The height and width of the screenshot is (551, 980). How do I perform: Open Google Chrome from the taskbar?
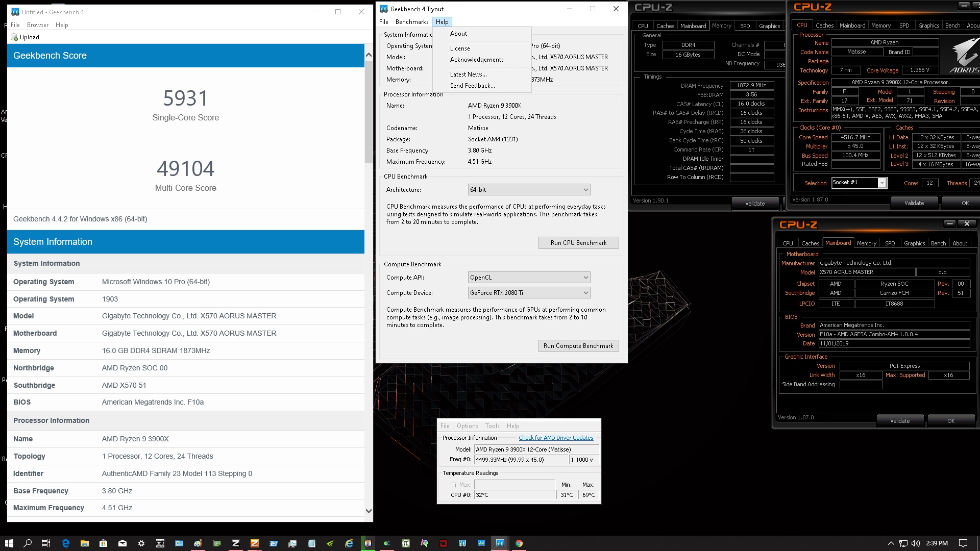[x=519, y=543]
